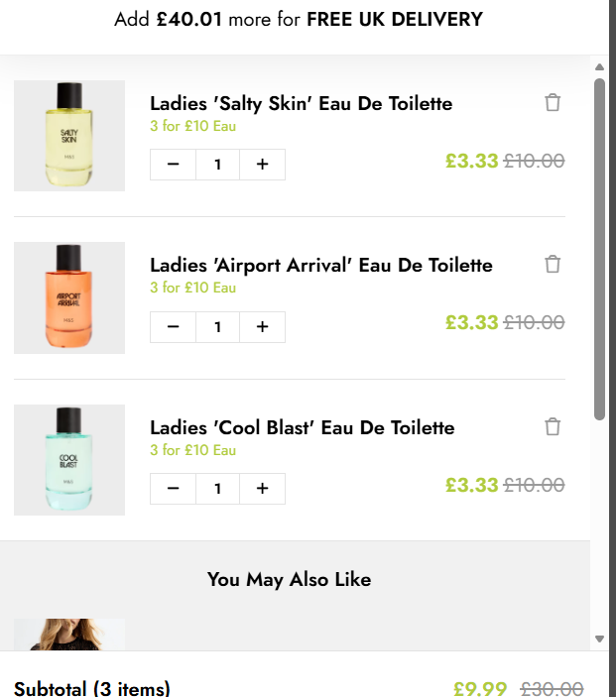Add one more Airport Arrival
Viewport: 616px width, 697px height.
[262, 326]
